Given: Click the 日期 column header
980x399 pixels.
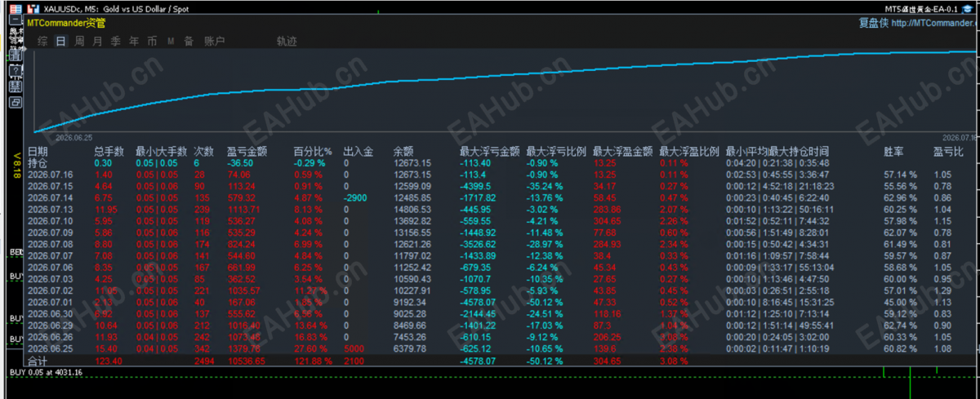Looking at the screenshot, I should (x=38, y=152).
